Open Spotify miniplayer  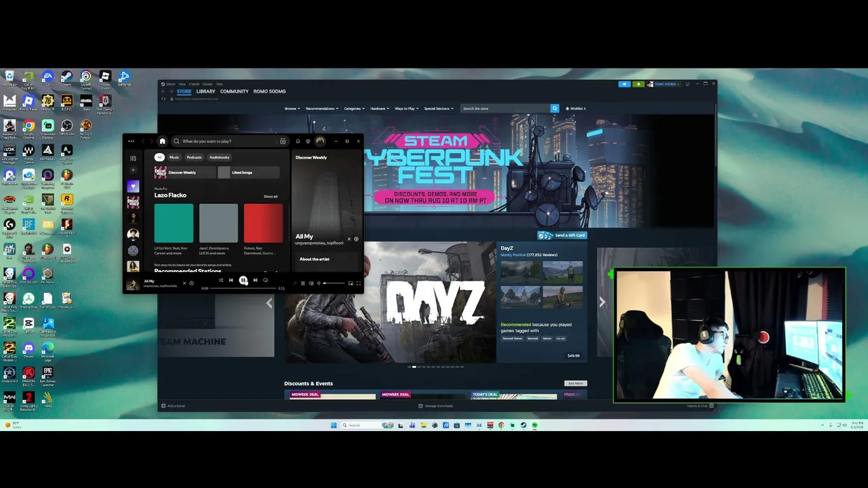pyautogui.click(x=351, y=283)
